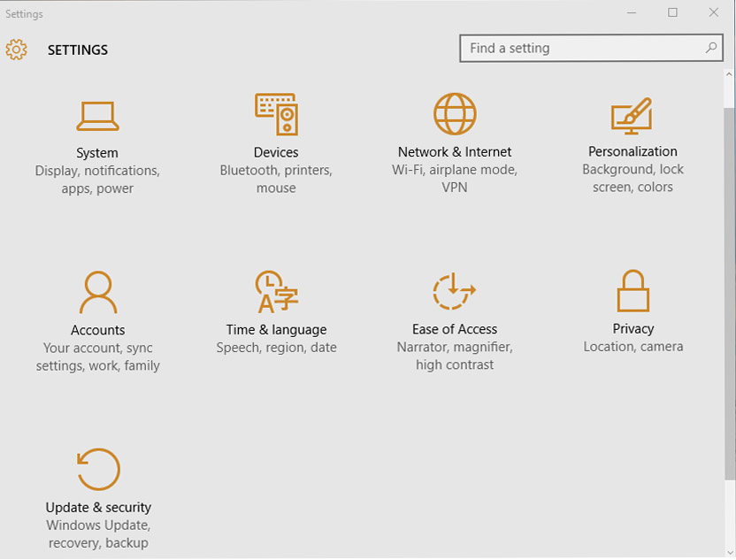Click the Update & security refresh icon

[x=98, y=470]
